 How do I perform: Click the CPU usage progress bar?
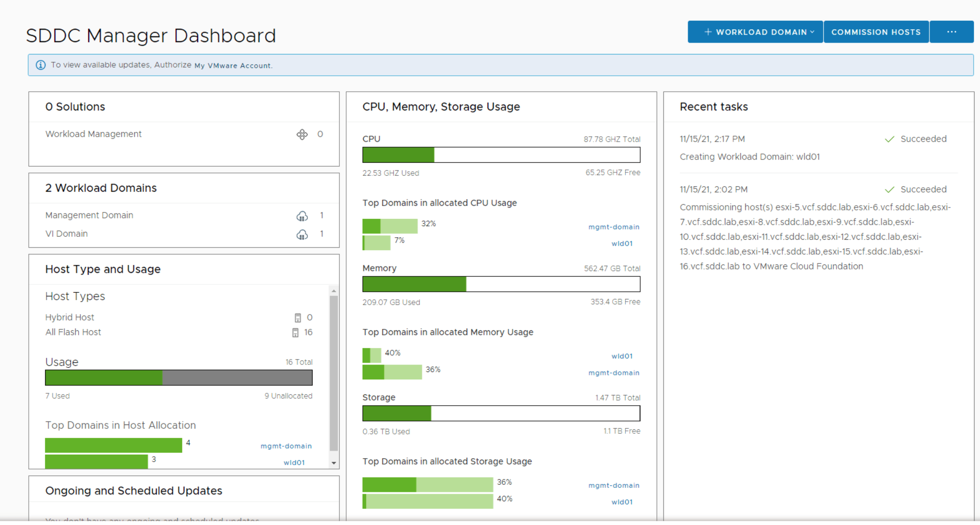[x=501, y=155]
